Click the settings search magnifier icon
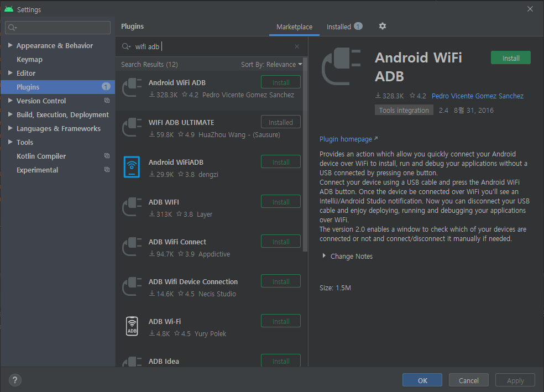544x392 pixels. [13, 28]
